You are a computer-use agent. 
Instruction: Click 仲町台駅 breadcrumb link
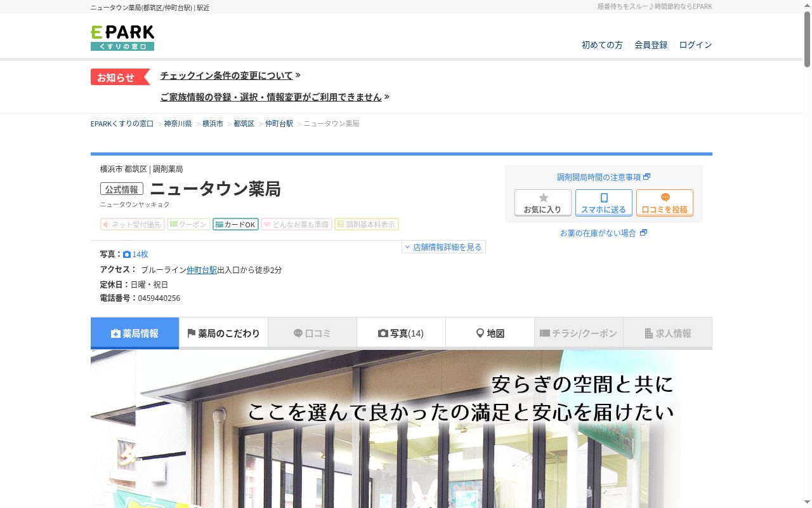pos(279,124)
